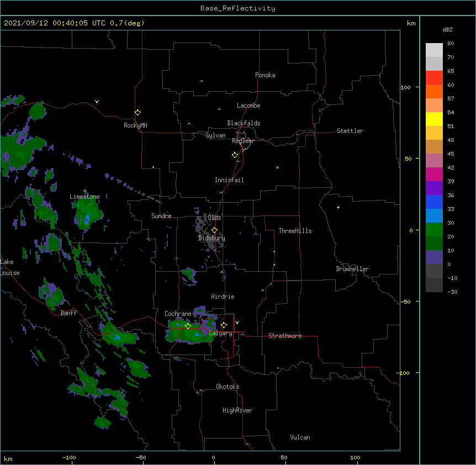Select the yellow diamond marker south of RedDeer

[235, 155]
